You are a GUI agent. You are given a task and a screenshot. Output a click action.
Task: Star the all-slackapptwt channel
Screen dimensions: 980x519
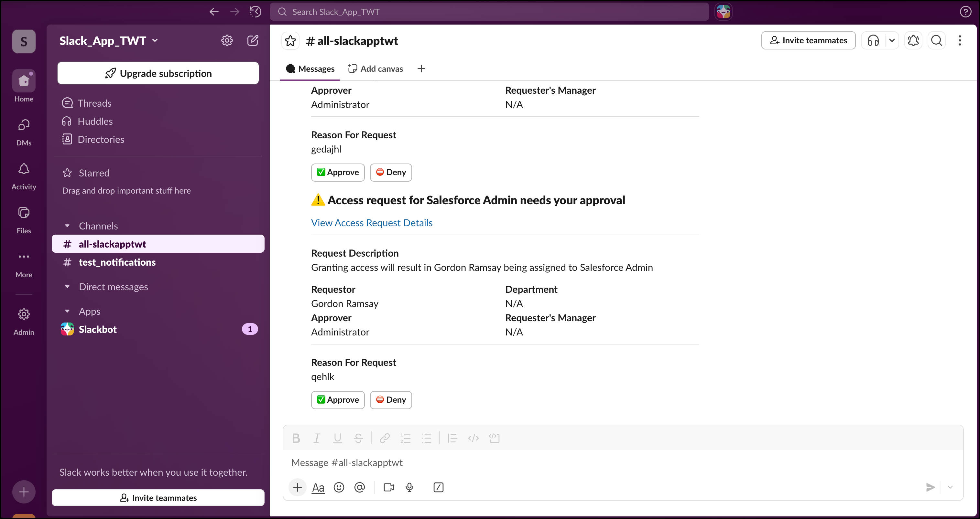point(290,41)
